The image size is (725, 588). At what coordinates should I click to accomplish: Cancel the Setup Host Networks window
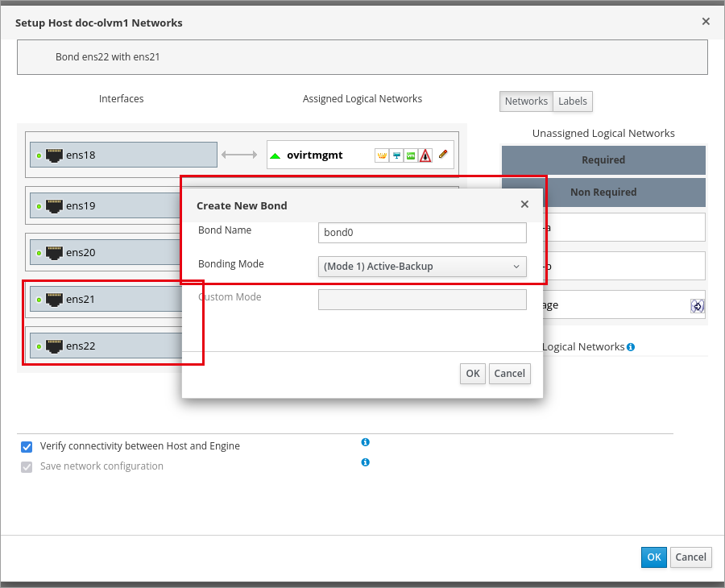click(691, 557)
